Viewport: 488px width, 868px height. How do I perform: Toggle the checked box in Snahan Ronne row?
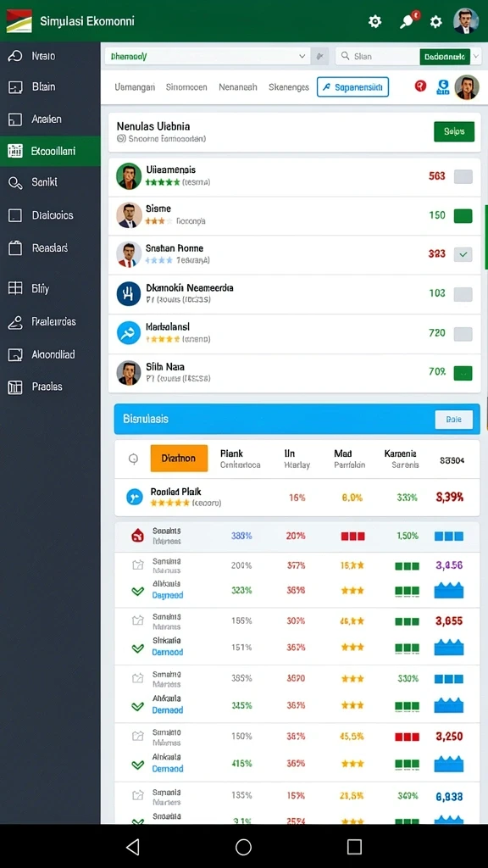463,254
